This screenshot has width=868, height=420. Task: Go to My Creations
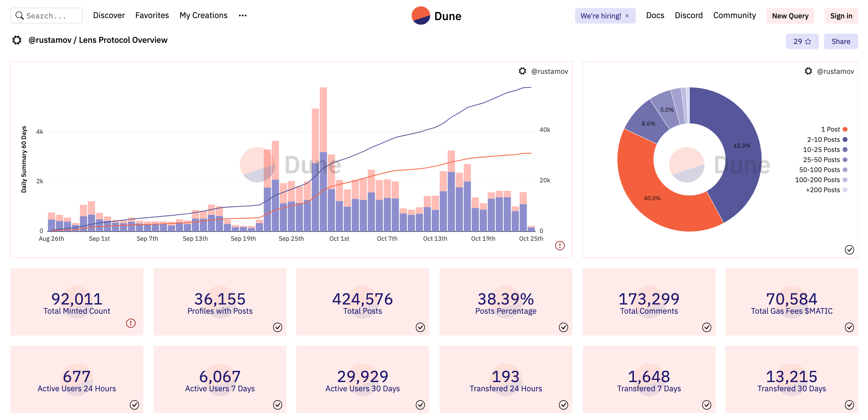203,16
